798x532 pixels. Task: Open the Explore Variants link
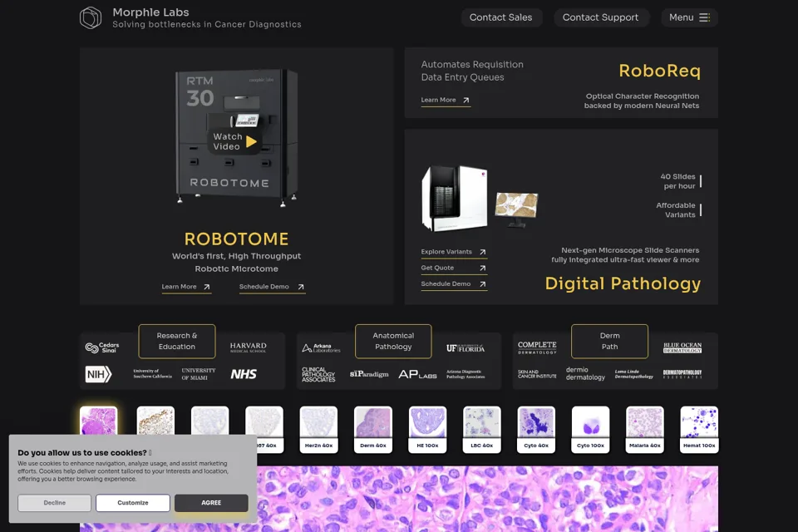click(x=454, y=252)
